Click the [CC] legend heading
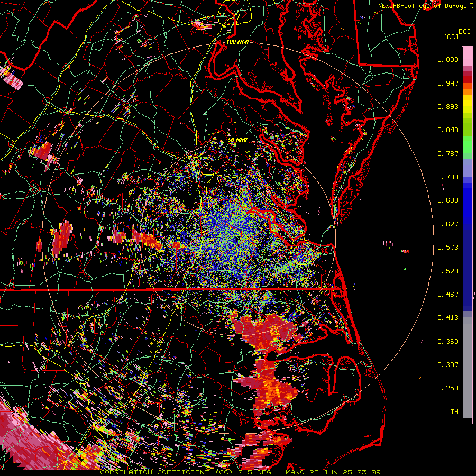Viewport: 476px width, 476px height. point(452,36)
